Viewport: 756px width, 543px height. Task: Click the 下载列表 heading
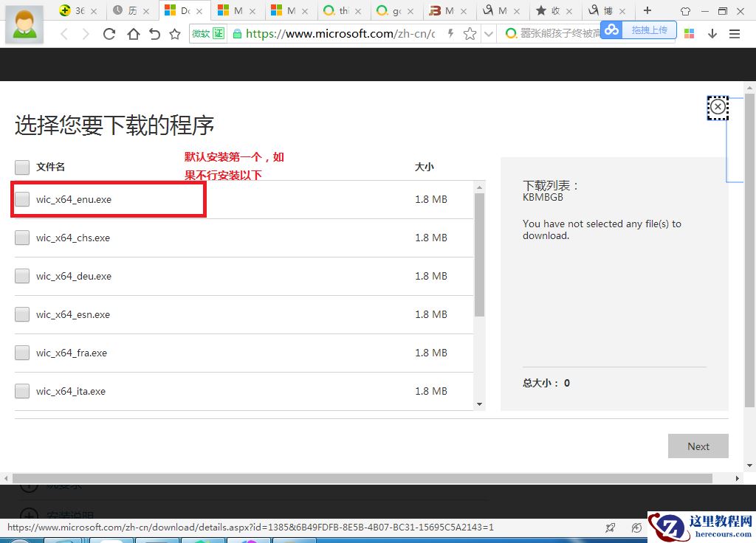tap(550, 185)
